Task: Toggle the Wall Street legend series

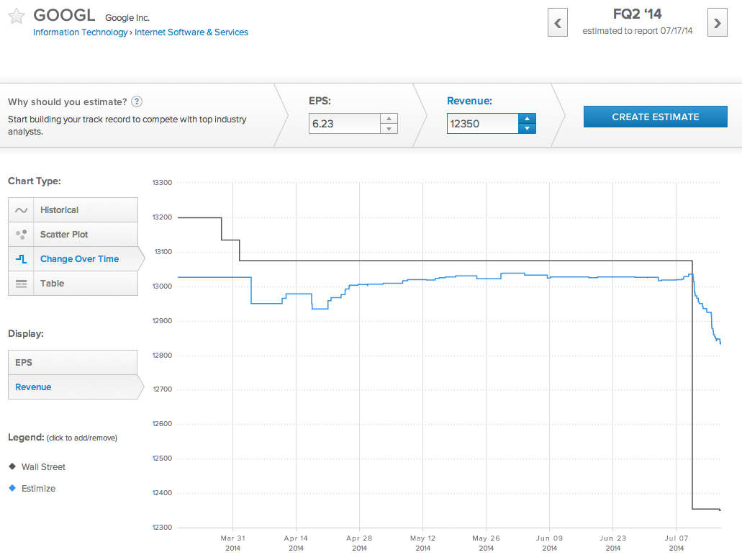Action: pyautogui.click(x=37, y=466)
